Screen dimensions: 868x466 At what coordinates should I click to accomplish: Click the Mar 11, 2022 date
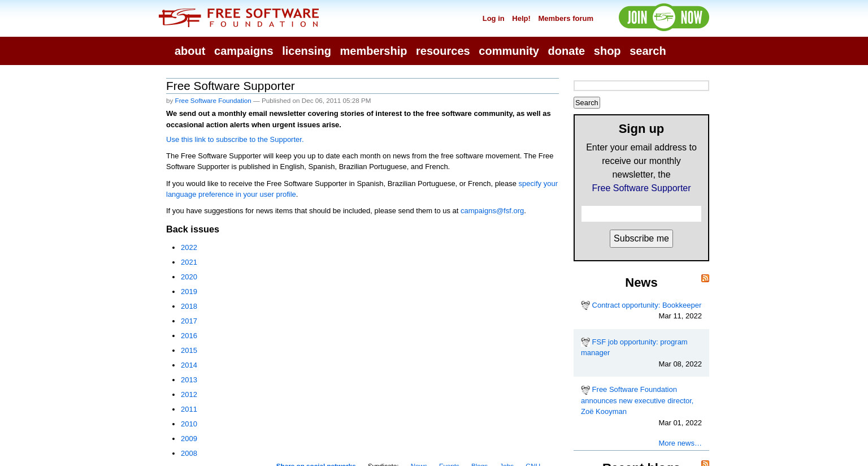click(680, 316)
